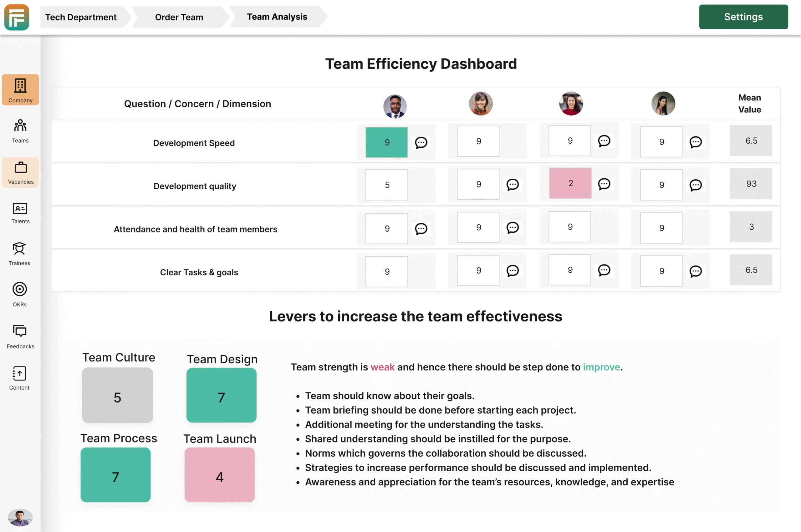
Task: Open comment bubble next to pink score of 2
Action: pyautogui.click(x=605, y=184)
